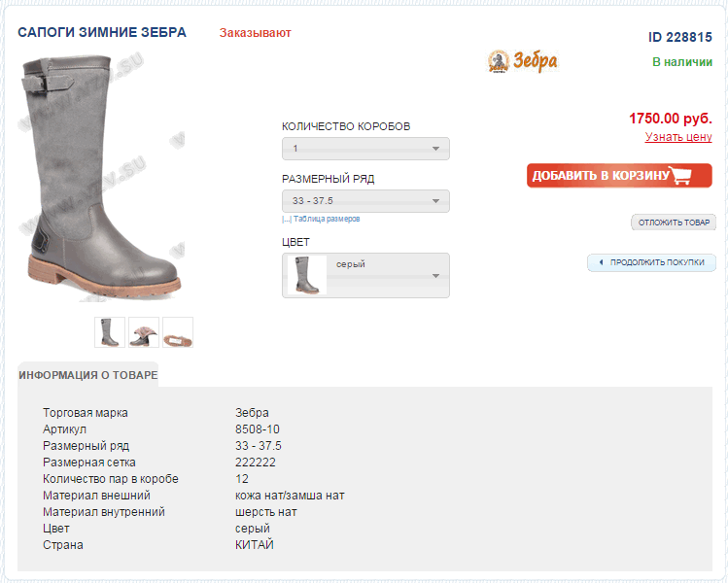The image size is (728, 583).
Task: Click the main gray boot product image
Action: click(x=100, y=179)
